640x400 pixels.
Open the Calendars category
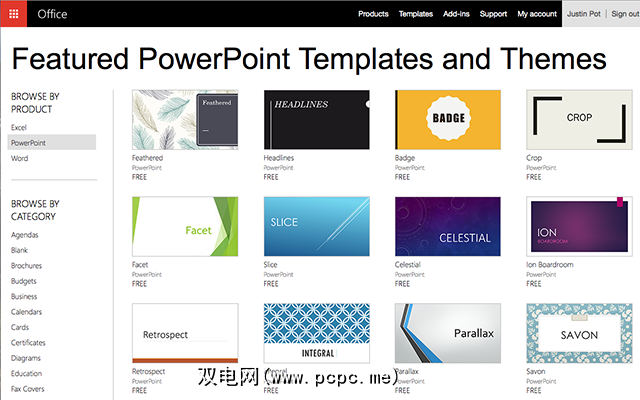[x=27, y=312]
